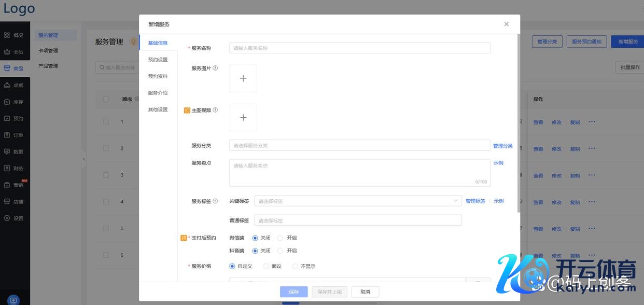The width and height of the screenshot is (644, 305).
Task: Click the 取消 button
Action: tap(365, 292)
